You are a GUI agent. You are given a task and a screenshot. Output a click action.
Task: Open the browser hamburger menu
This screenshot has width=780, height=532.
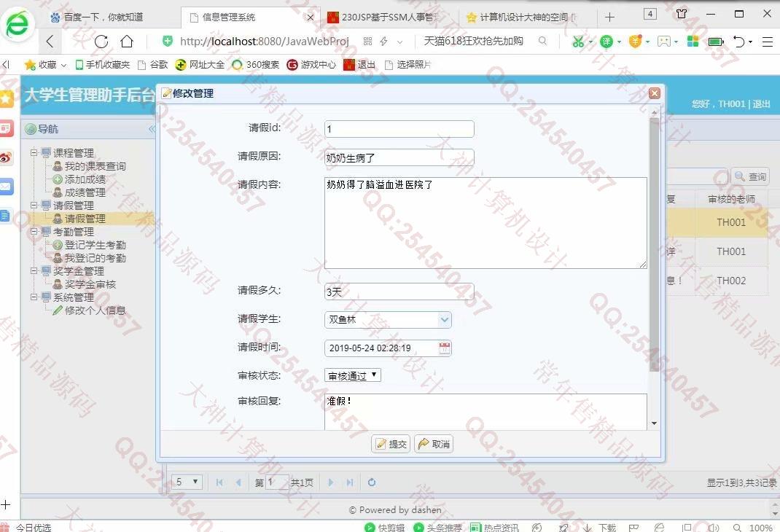coord(767,42)
